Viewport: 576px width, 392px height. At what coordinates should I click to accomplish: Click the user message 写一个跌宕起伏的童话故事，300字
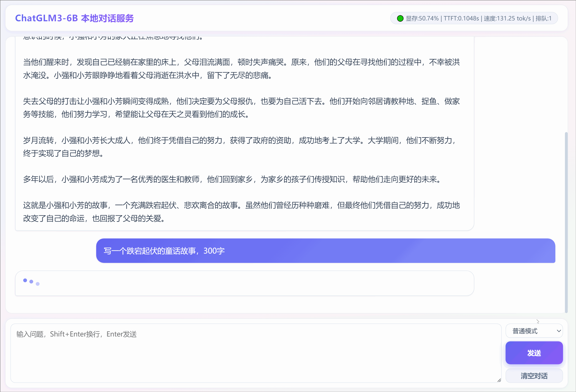pyautogui.click(x=325, y=251)
